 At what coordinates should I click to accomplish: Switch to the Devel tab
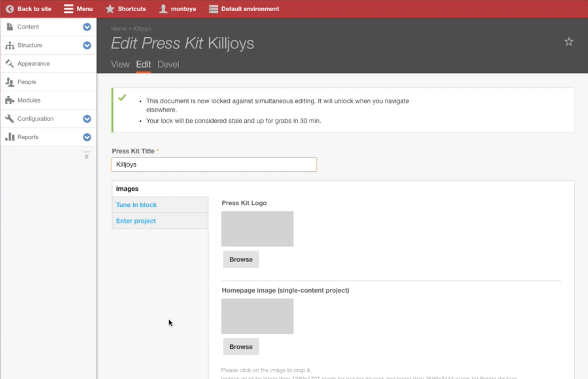click(x=168, y=64)
